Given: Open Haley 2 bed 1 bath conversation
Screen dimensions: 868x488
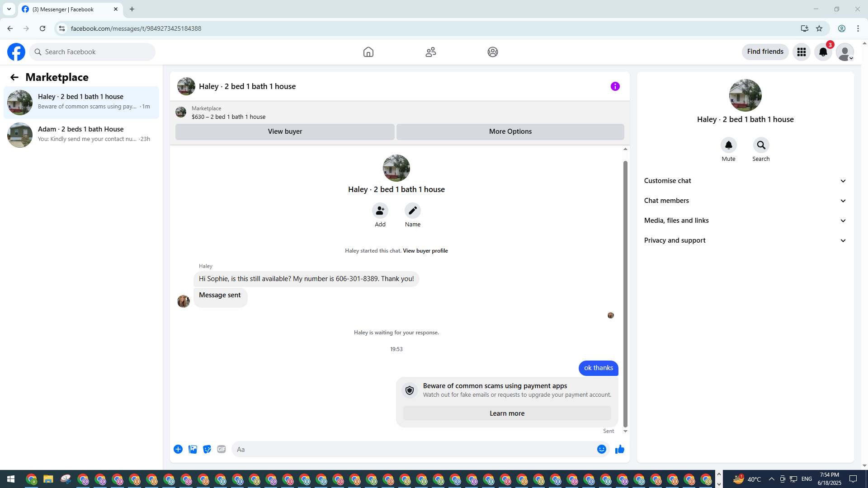Looking at the screenshot, I should (81, 102).
